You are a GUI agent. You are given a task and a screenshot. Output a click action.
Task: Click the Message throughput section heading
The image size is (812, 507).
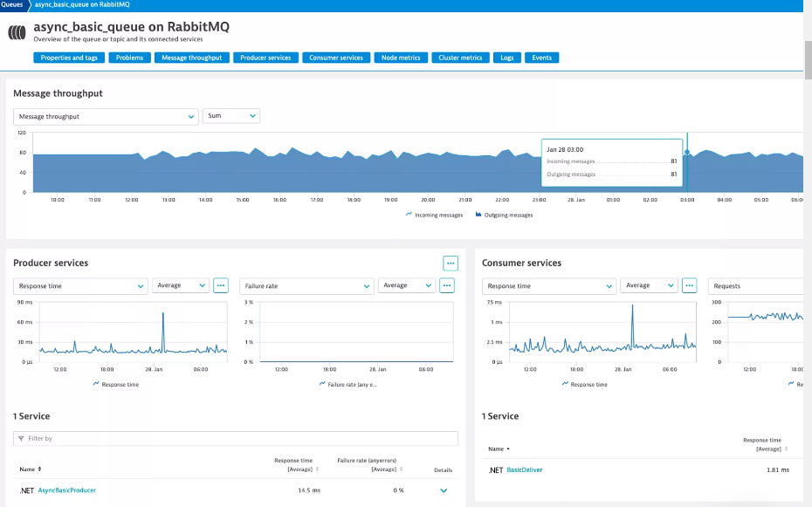pyautogui.click(x=58, y=93)
